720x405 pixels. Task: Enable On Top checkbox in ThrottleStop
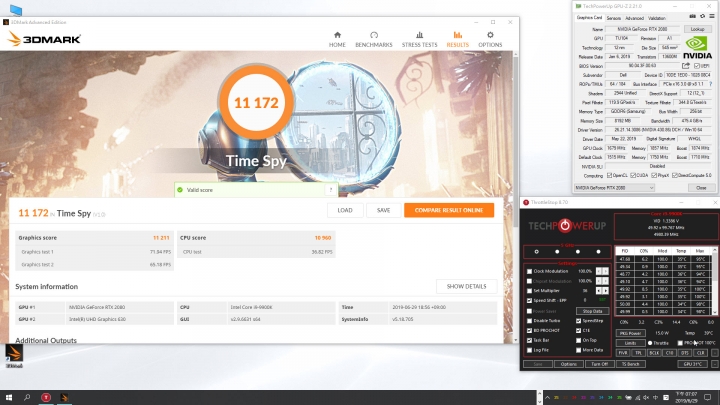(x=579, y=340)
